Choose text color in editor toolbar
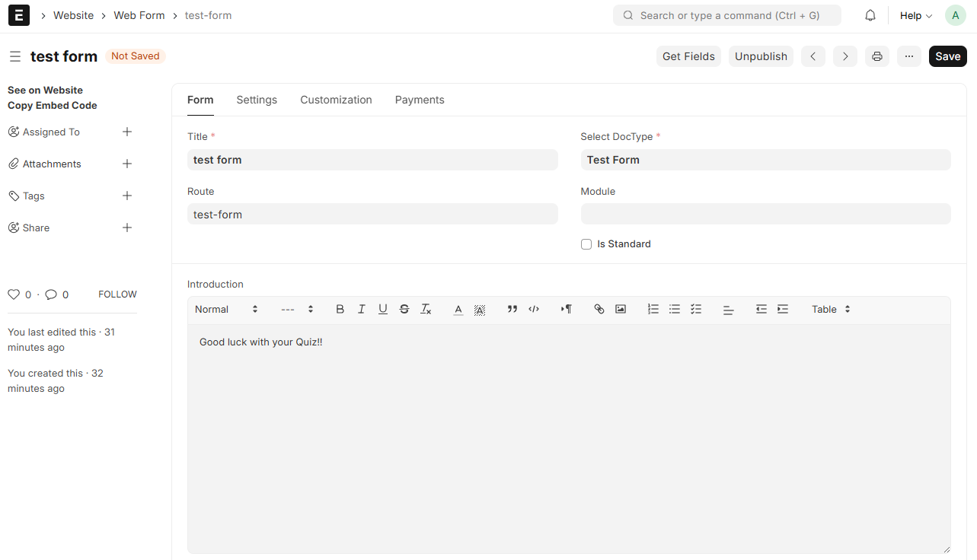 point(458,309)
